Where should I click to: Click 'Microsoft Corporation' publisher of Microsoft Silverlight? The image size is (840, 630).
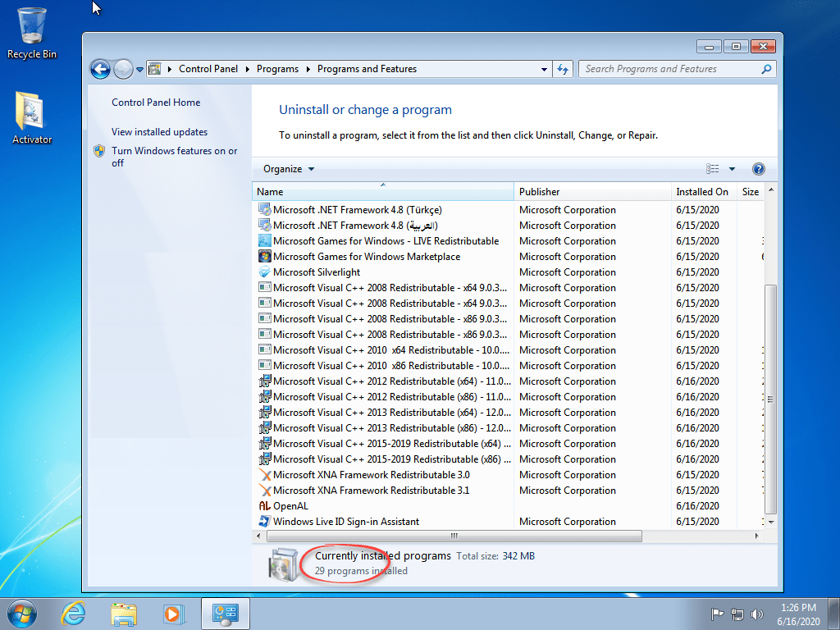(x=568, y=272)
